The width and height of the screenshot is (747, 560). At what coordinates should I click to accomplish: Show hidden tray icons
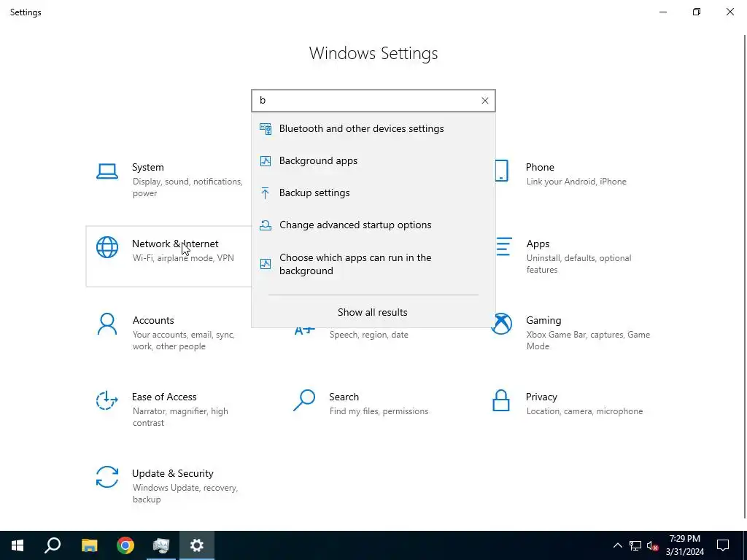(x=617, y=545)
